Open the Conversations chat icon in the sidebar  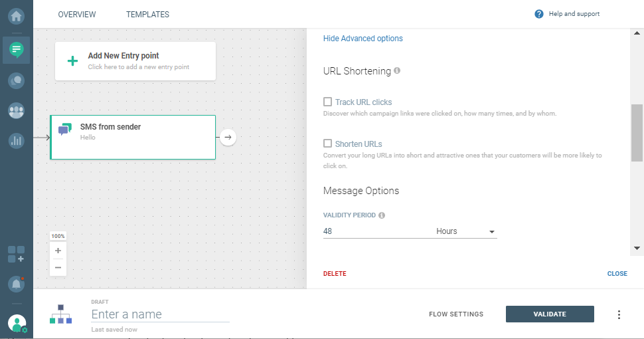coord(16,80)
